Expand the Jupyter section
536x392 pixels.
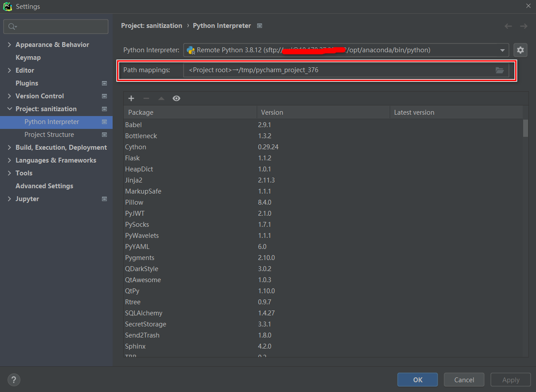click(9, 199)
